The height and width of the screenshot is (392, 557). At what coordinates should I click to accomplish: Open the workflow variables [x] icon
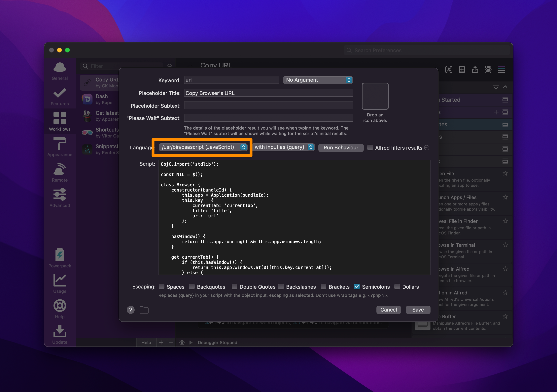pyautogui.click(x=449, y=70)
